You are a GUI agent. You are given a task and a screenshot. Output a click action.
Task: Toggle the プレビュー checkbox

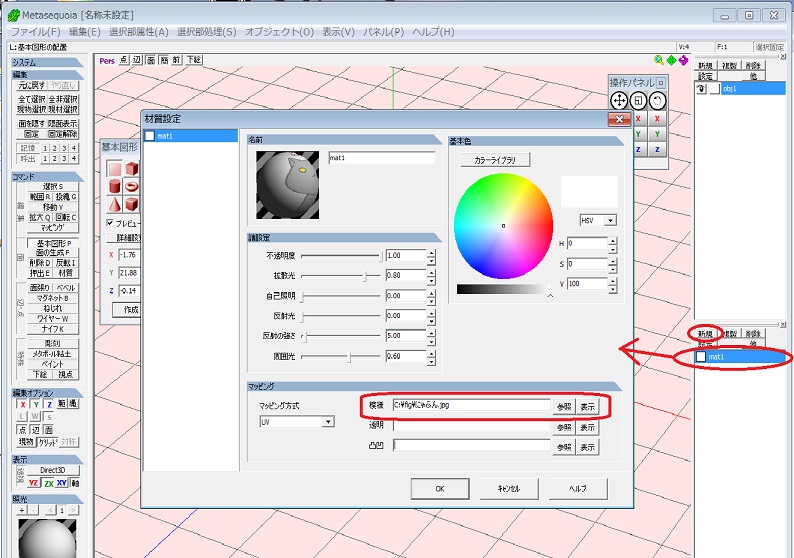[110, 223]
